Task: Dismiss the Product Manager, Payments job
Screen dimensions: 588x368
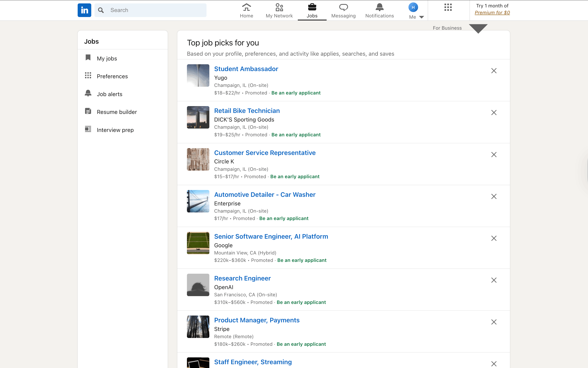Action: [494, 322]
